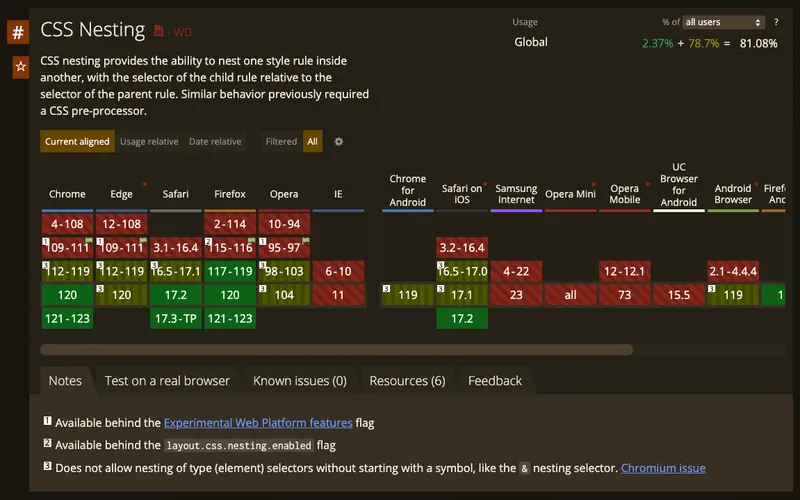Follow Experimental Web Platform features link

click(258, 423)
